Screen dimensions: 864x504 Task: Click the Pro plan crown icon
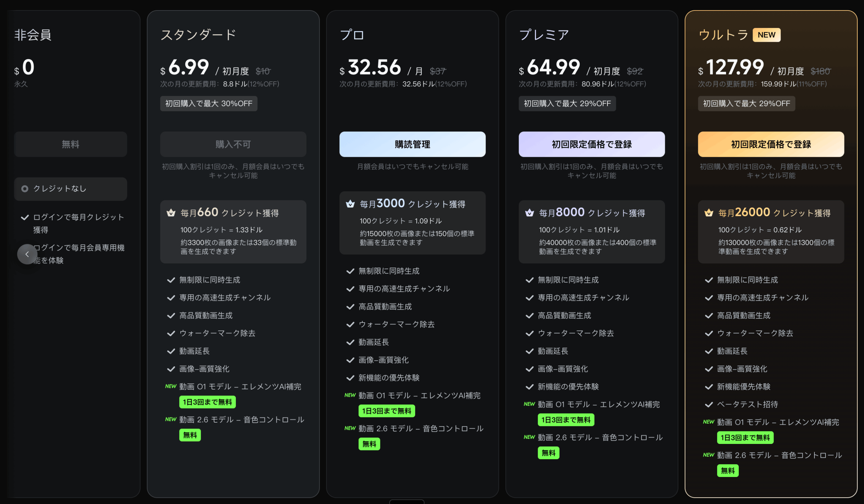(x=350, y=204)
